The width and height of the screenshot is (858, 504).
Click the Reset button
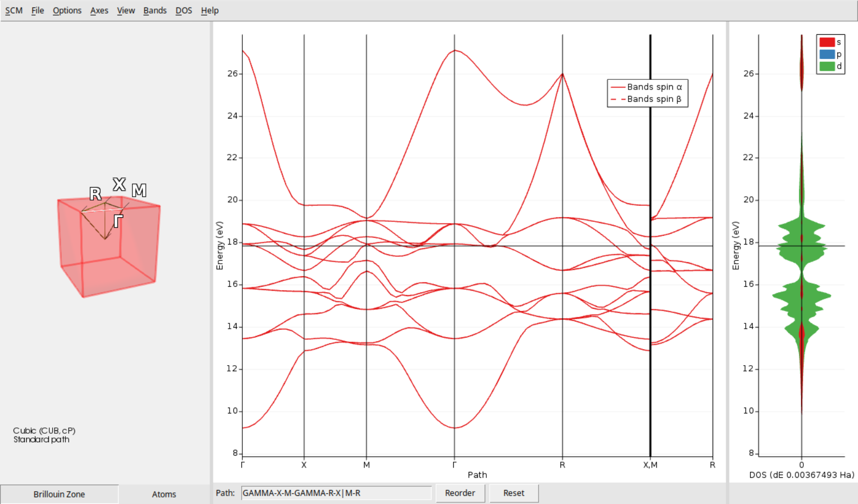coord(513,493)
